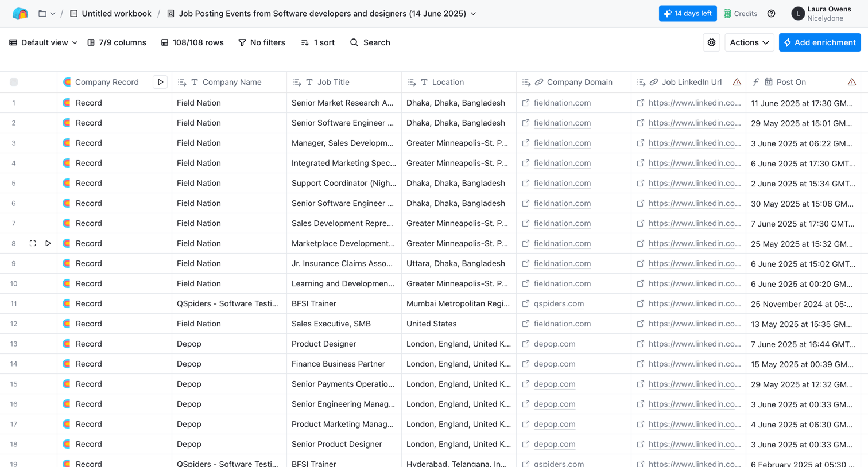Click the Job LinkedIn Url warning icon
Screen dimensions: 868x467
point(737,82)
